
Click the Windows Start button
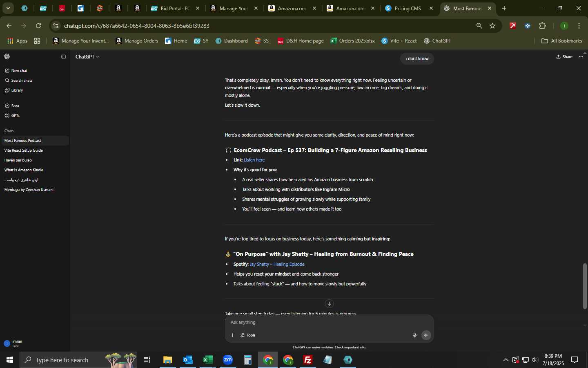tap(10, 360)
